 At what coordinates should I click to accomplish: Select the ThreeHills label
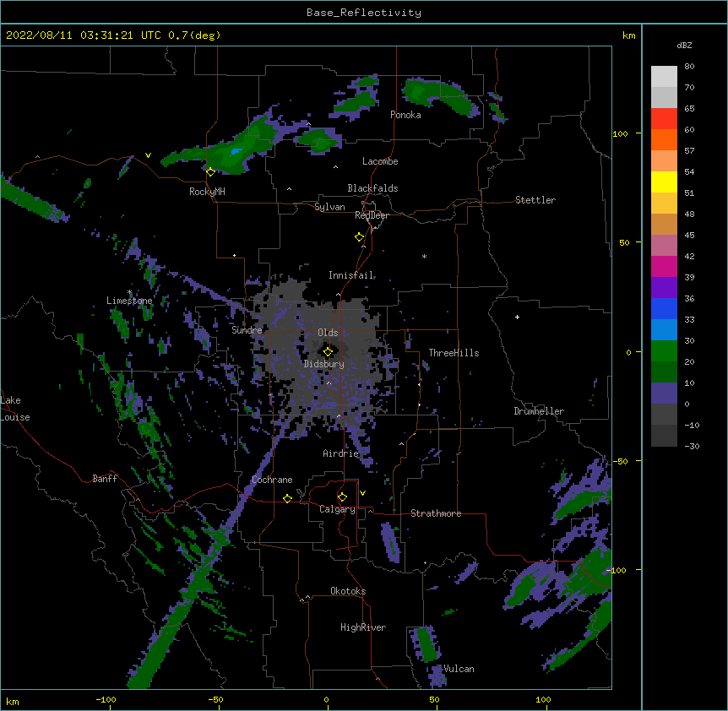point(454,353)
